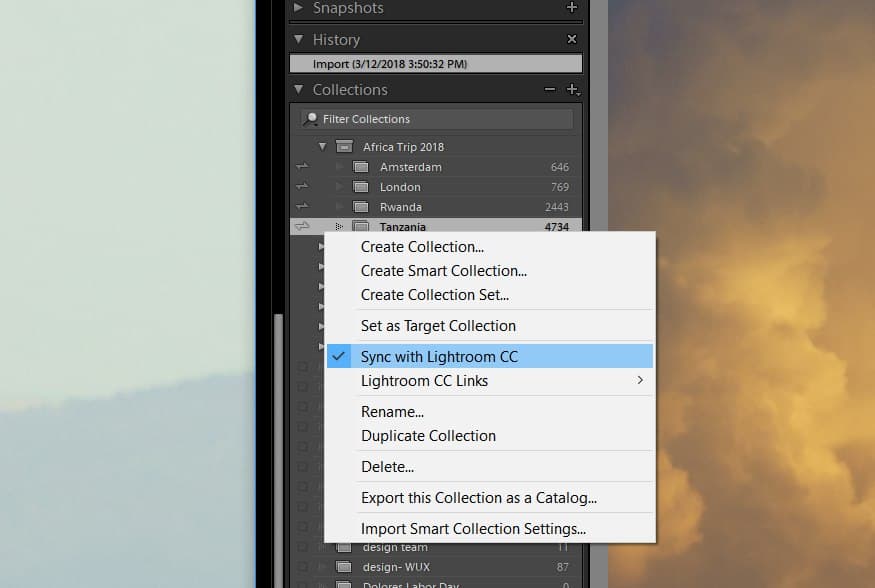Viewport: 875px width, 588px height.
Task: Click the Tanzania collection icon
Action: (361, 226)
